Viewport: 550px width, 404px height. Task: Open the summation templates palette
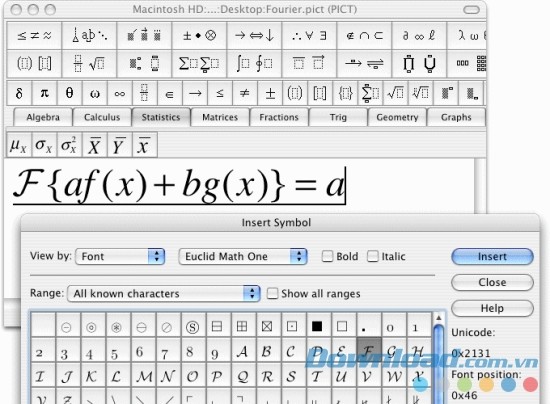pyautogui.click(x=199, y=63)
